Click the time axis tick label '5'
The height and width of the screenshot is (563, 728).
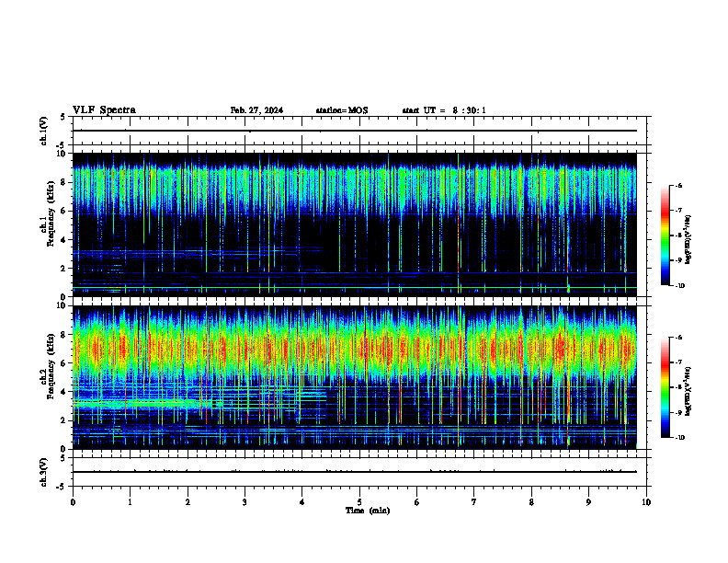[359, 502]
